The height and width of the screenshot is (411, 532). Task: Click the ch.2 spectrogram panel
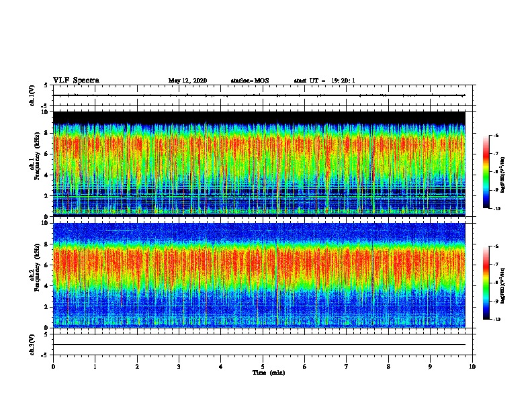[x=259, y=275]
